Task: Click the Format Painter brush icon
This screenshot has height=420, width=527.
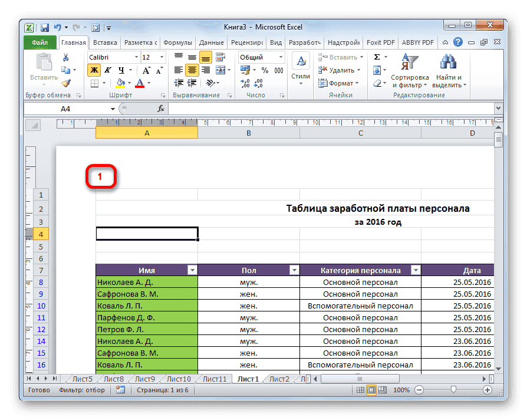Action: [x=66, y=83]
